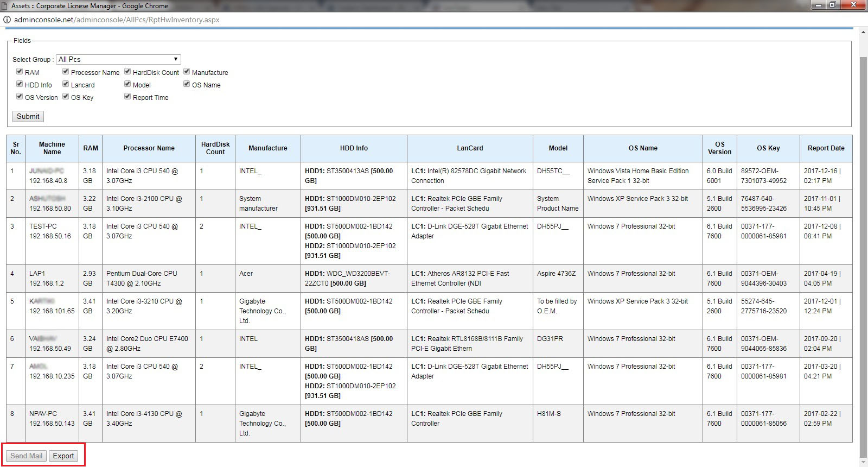Toggle the OS Version checkbox
868x467 pixels.
click(20, 97)
